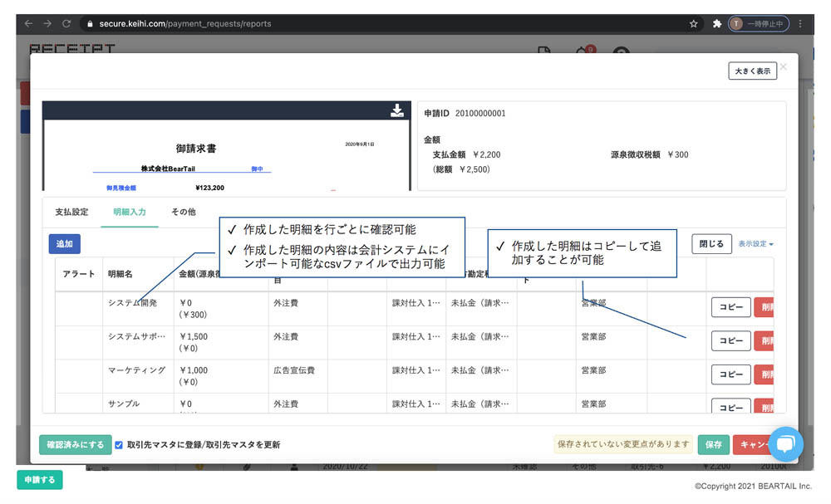The height and width of the screenshot is (504, 831).
Task: Switch to the 支払設定 tab
Action: [x=71, y=212]
